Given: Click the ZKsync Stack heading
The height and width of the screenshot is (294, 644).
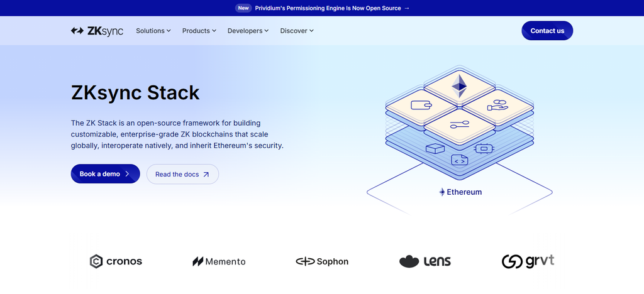Looking at the screenshot, I should (135, 93).
